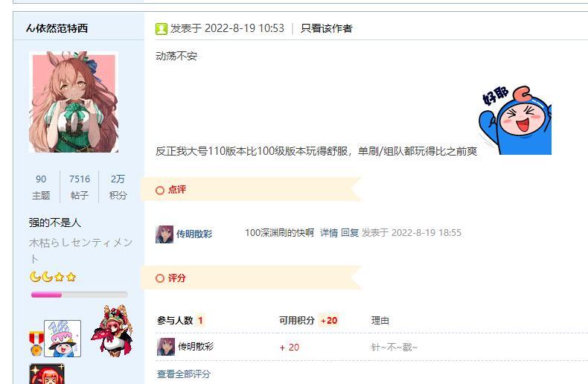
Task: Click the moon and star level icons
Action: [53, 277]
